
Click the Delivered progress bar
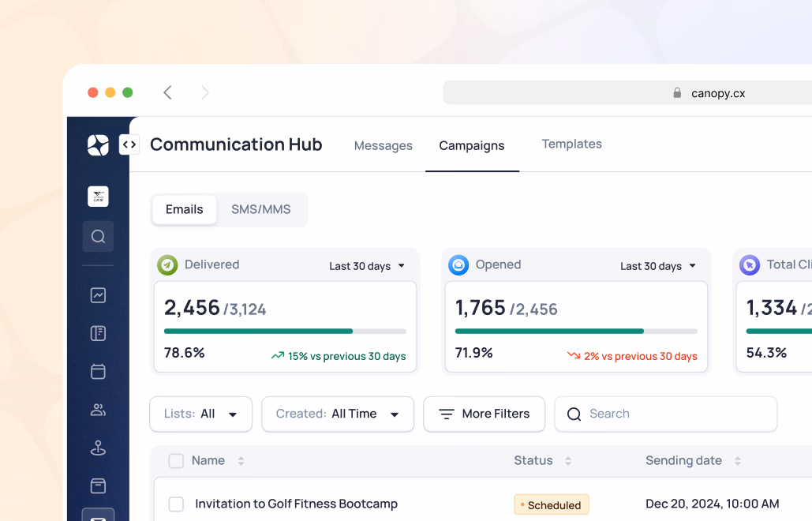[x=286, y=331]
